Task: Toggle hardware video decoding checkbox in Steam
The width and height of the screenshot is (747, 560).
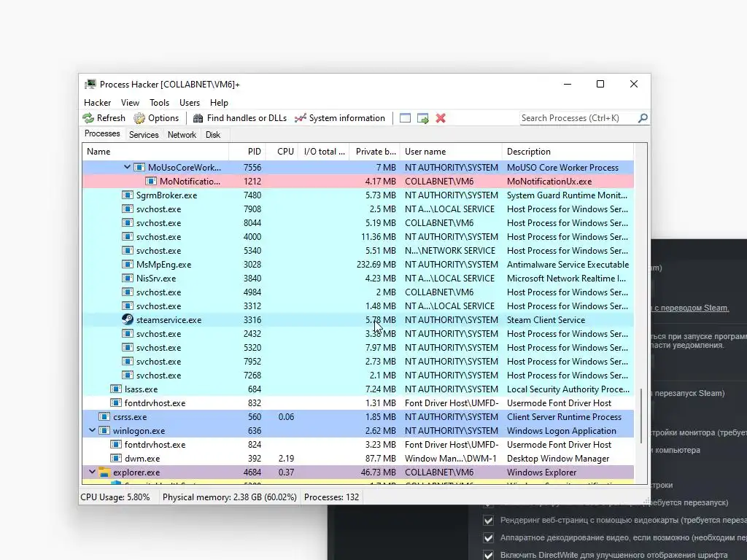Action: [488, 537]
